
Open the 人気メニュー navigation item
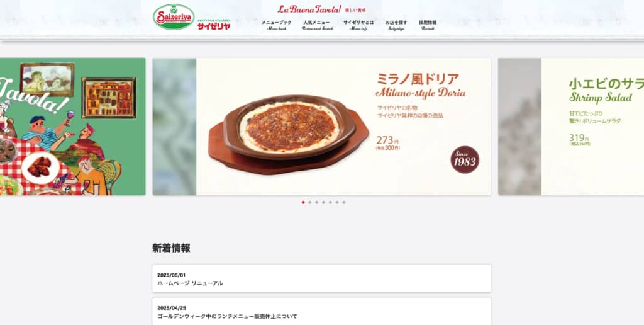[317, 25]
